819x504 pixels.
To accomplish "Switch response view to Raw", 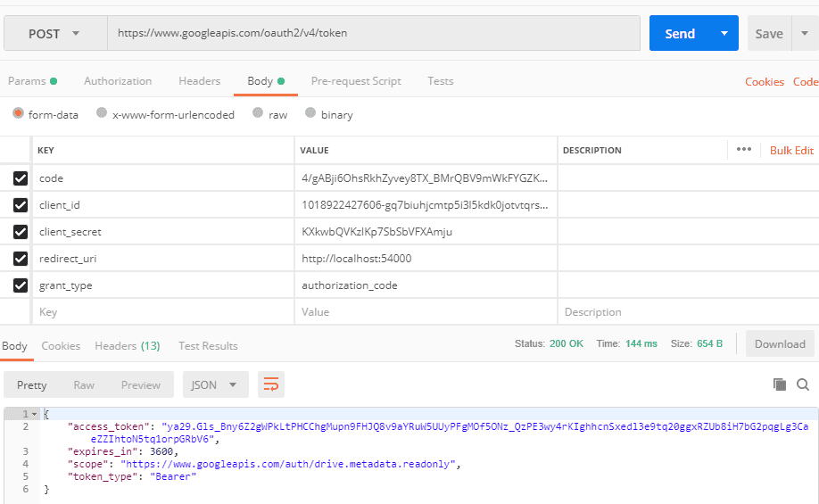I will tap(84, 385).
